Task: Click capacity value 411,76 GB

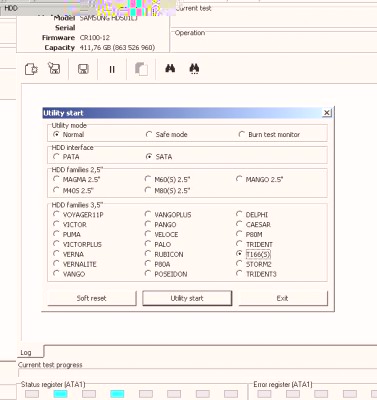Action: click(x=117, y=48)
